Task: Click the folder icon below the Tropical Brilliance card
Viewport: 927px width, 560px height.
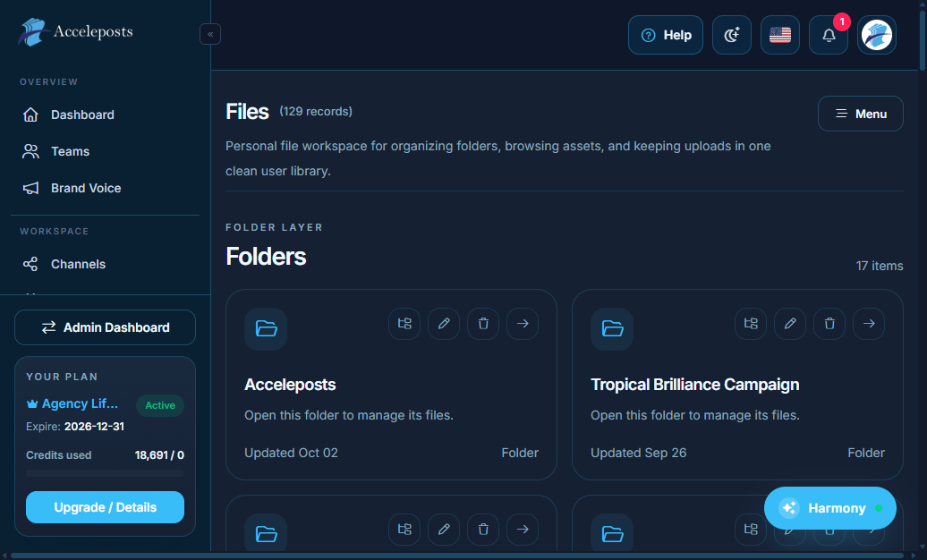Action: (612, 534)
